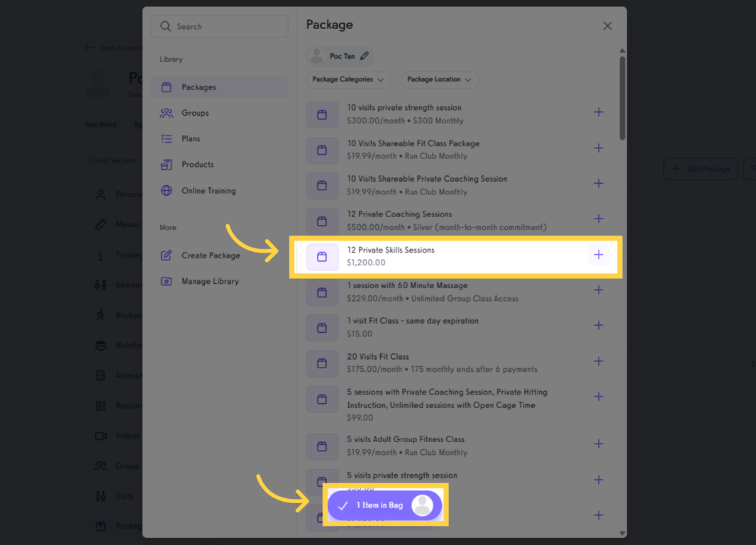Add 20 Visits Fit Class via its plus icon
Image resolution: width=756 pixels, height=545 pixels.
coord(599,361)
